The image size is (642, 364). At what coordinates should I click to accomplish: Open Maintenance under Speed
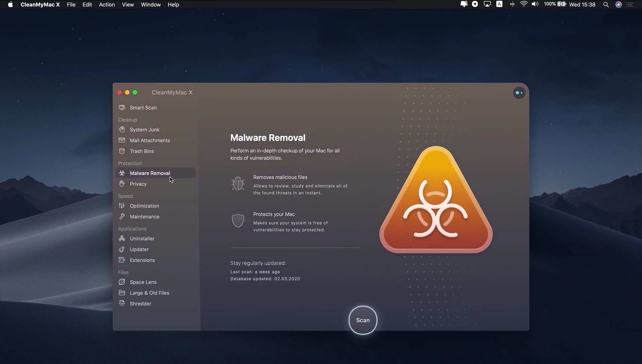[x=156, y=216]
